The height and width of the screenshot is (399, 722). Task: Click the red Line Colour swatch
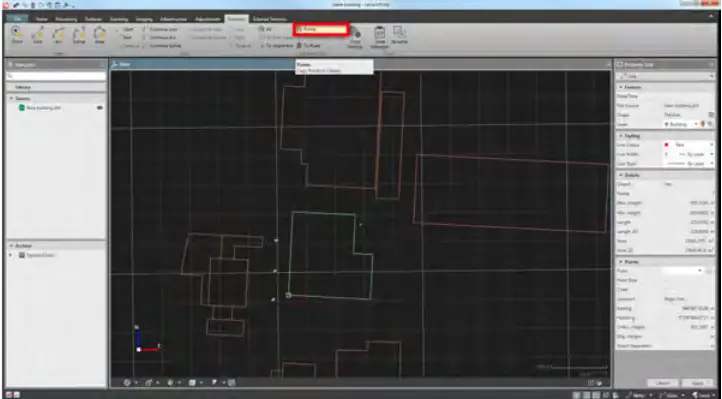[666, 145]
